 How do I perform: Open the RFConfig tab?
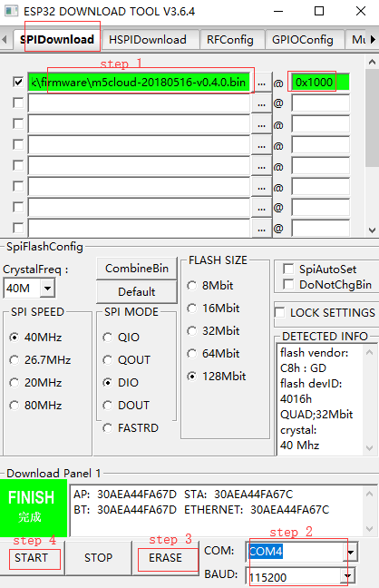[x=230, y=40]
